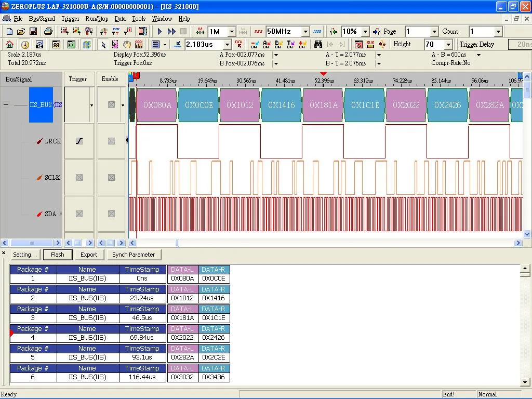Select the 23.24us timestamp cell in the packet list
Screen dimensions: 532x399
(142, 298)
